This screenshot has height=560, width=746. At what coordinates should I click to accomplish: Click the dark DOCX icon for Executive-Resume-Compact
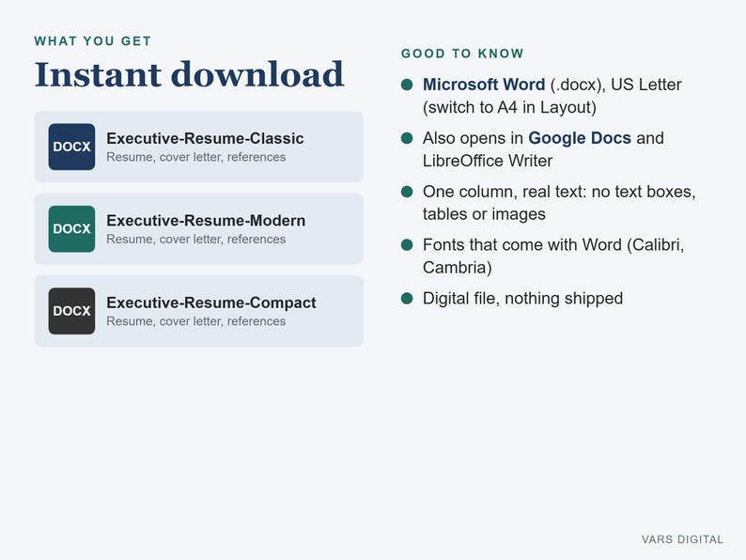click(71, 311)
